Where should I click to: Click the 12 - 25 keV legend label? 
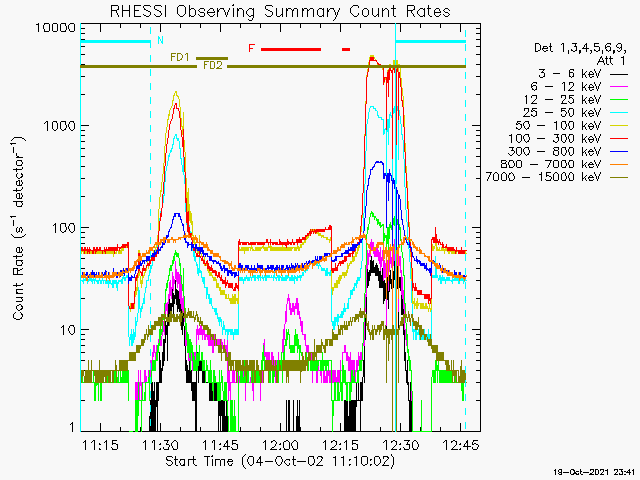tap(562, 100)
